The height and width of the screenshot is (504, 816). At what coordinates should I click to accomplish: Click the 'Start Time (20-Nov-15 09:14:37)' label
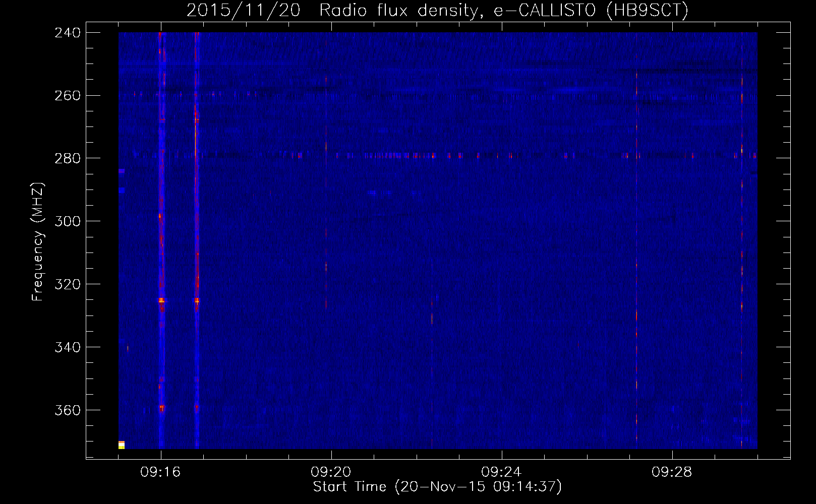point(437,487)
